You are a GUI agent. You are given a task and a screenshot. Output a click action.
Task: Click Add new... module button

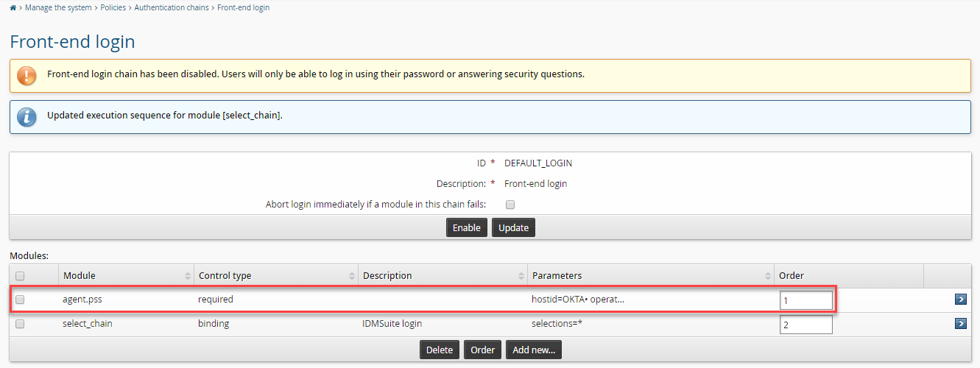pyautogui.click(x=534, y=350)
